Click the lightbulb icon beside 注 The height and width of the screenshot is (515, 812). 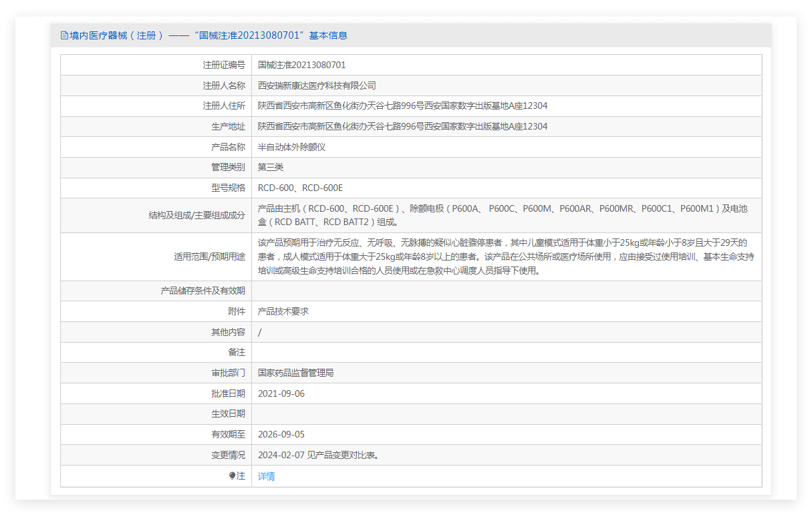pos(233,476)
